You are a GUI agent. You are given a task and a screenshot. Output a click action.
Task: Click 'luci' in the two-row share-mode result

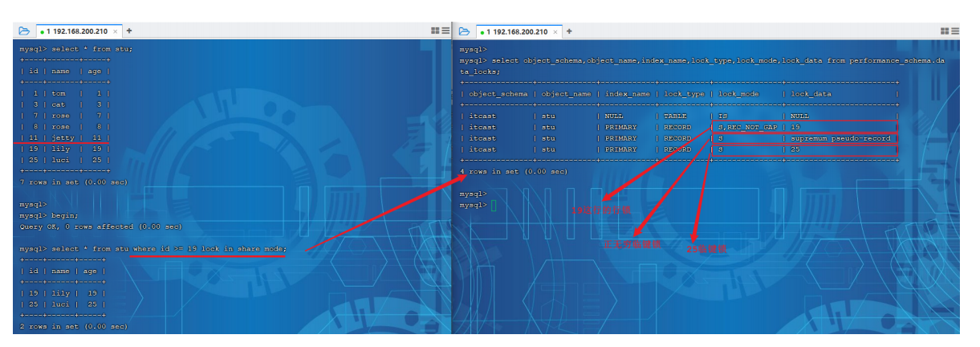(61, 304)
